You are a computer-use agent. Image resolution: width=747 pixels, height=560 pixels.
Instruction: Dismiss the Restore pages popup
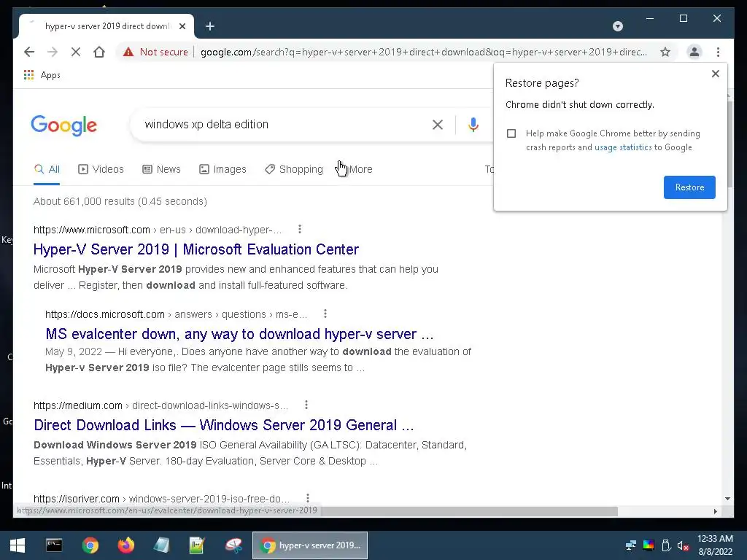click(x=715, y=74)
